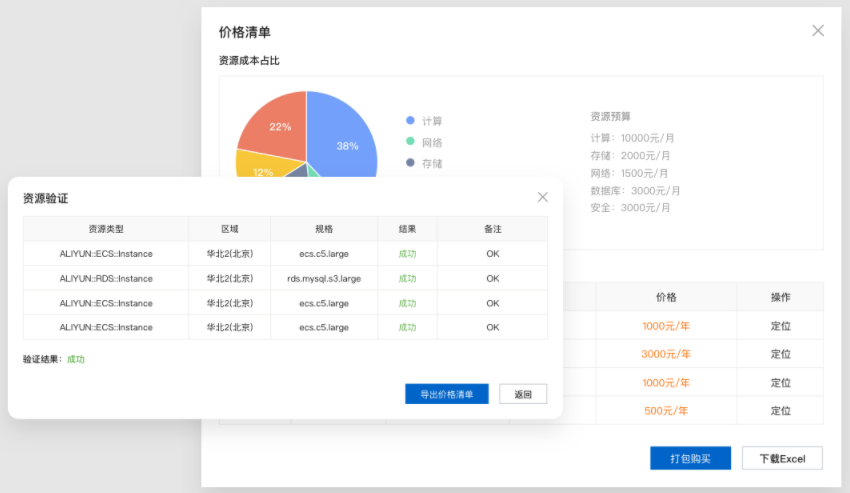Click 定位 in the 1000元/年 first row
Image resolution: width=850 pixels, height=493 pixels.
coord(781,326)
